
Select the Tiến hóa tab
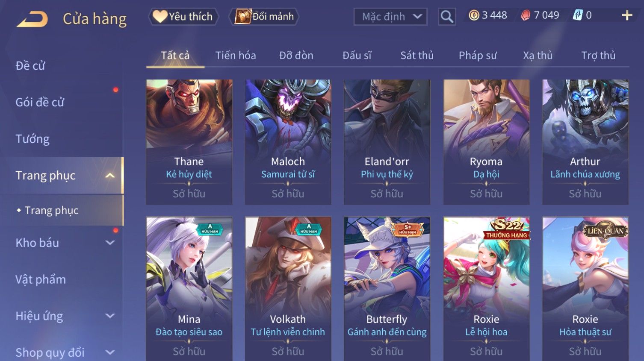pyautogui.click(x=236, y=56)
